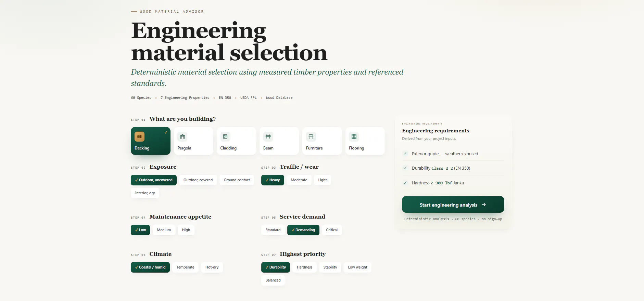Select Outdoor, uncovered exposure
The height and width of the screenshot is (301, 644).
(x=154, y=180)
